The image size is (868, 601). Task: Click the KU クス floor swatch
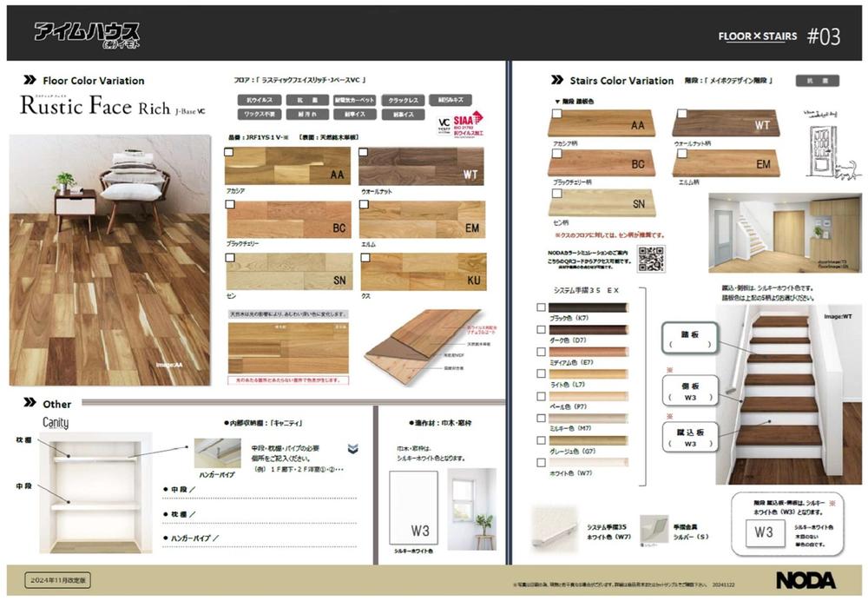(x=424, y=272)
